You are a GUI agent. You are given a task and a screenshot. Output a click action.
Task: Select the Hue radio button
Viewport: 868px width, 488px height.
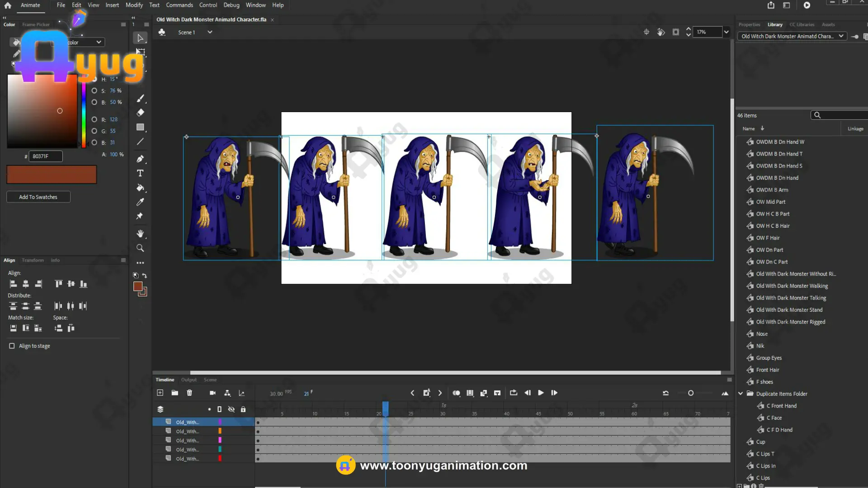click(94, 80)
